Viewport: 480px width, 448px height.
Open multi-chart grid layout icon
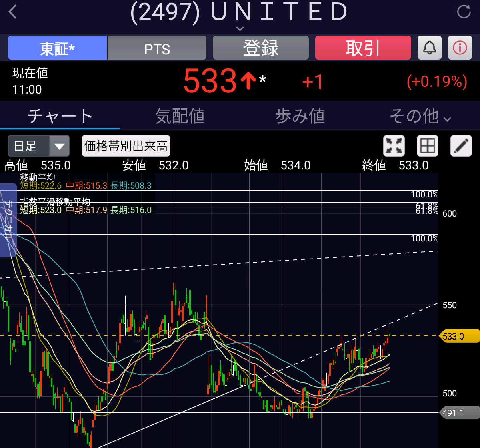428,146
